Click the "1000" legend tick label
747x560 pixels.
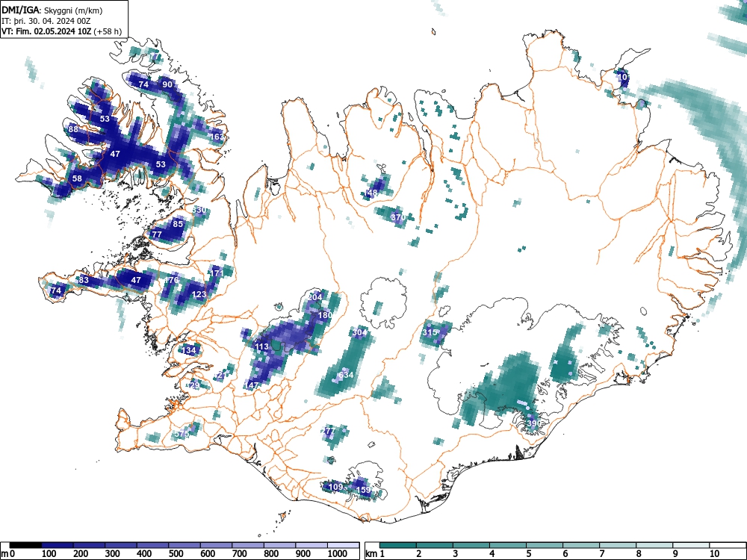(338, 553)
